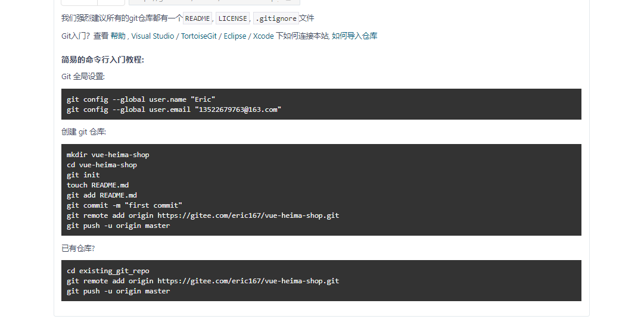The width and height of the screenshot is (644, 319).
Task: Open the Xcode connection guide link
Action: coord(263,36)
